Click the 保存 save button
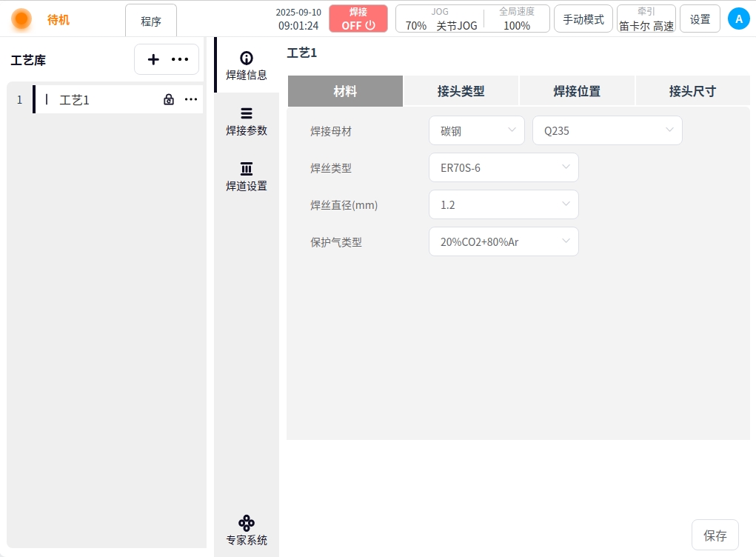The height and width of the screenshot is (557, 756). point(715,536)
